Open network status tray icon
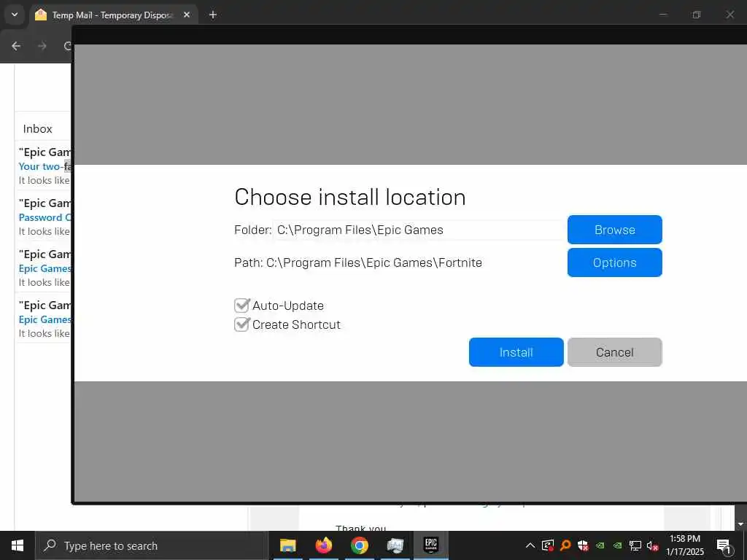The image size is (747, 560). [635, 545]
